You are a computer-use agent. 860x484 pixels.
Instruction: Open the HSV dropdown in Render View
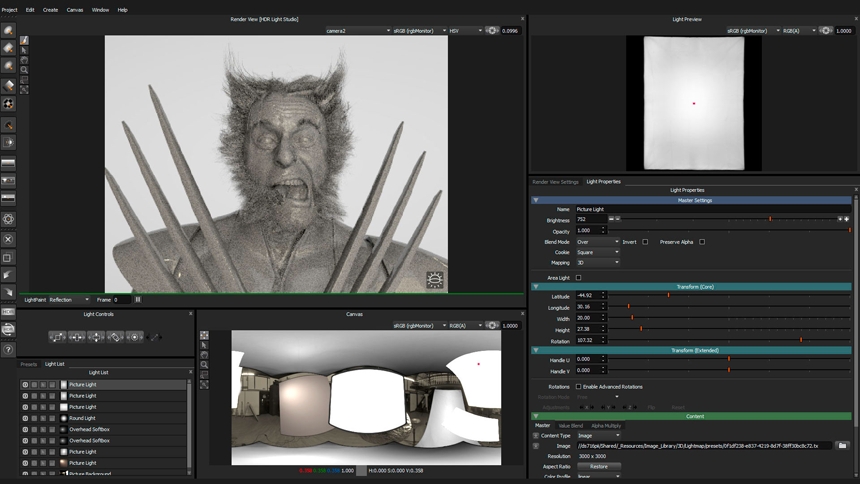click(x=465, y=31)
